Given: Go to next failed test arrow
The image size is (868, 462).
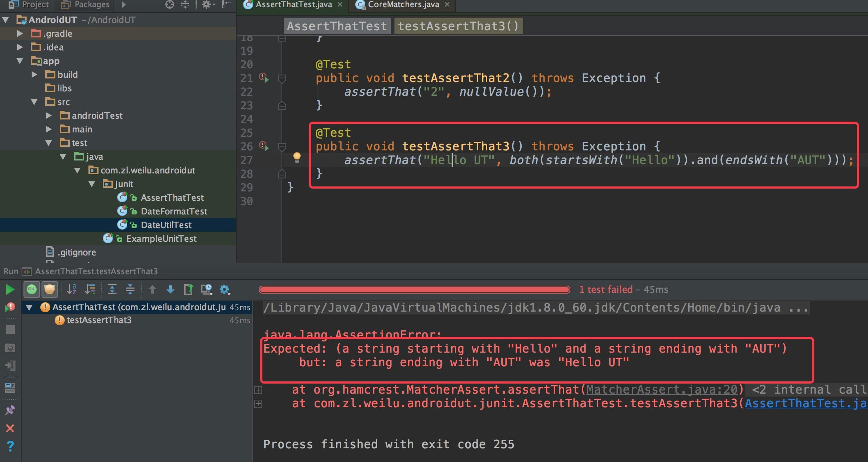Looking at the screenshot, I should (x=170, y=289).
